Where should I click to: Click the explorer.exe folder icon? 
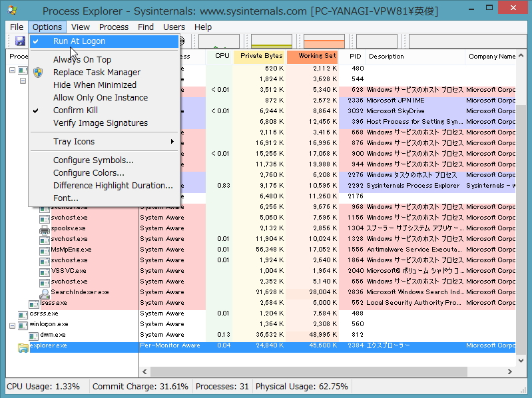[23, 347]
